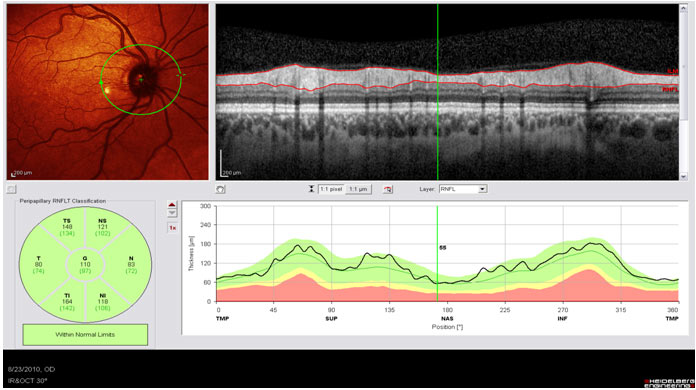Click the fundus infrared image thumbnail
Viewport: 696px width, 390px height.
tap(107, 92)
